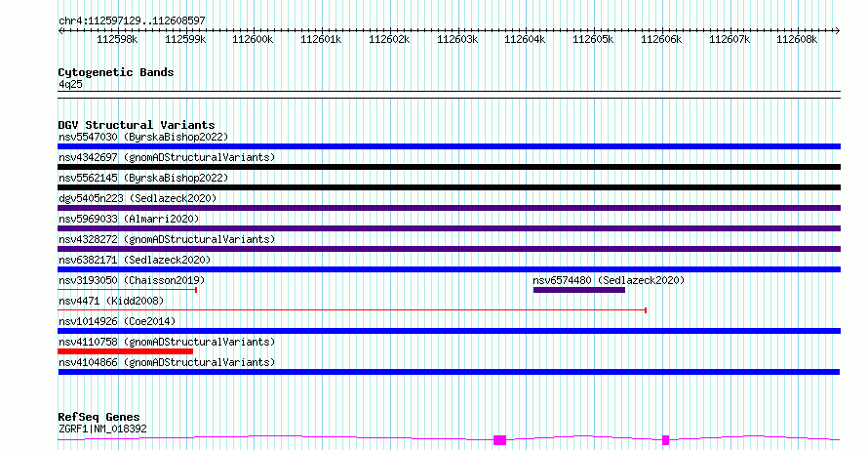
Task: Click the nsv4471 (Kidd2008) label
Action: coord(111,301)
